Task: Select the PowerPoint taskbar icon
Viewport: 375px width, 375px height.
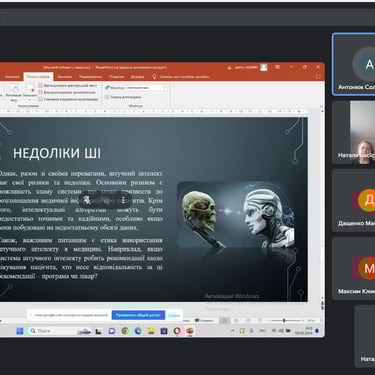Action: pyautogui.click(x=190, y=331)
